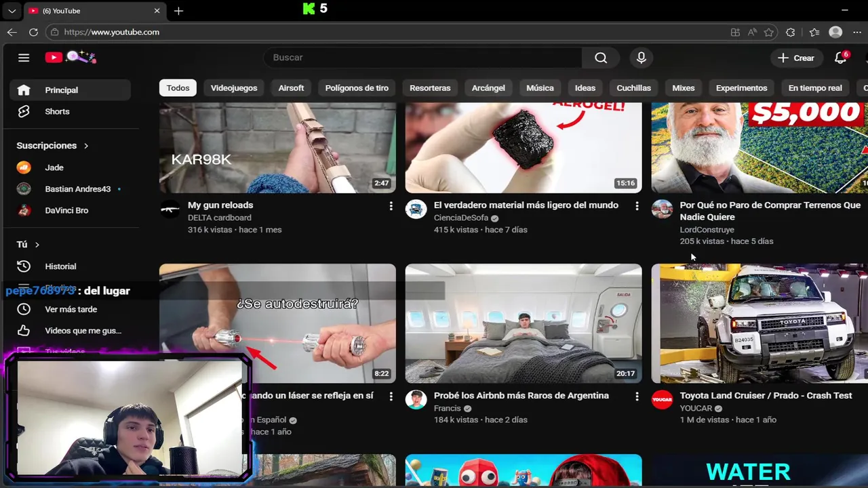Open the Airbnb Argentina video thumbnail
Screen dimensions: 868x488
524,323
